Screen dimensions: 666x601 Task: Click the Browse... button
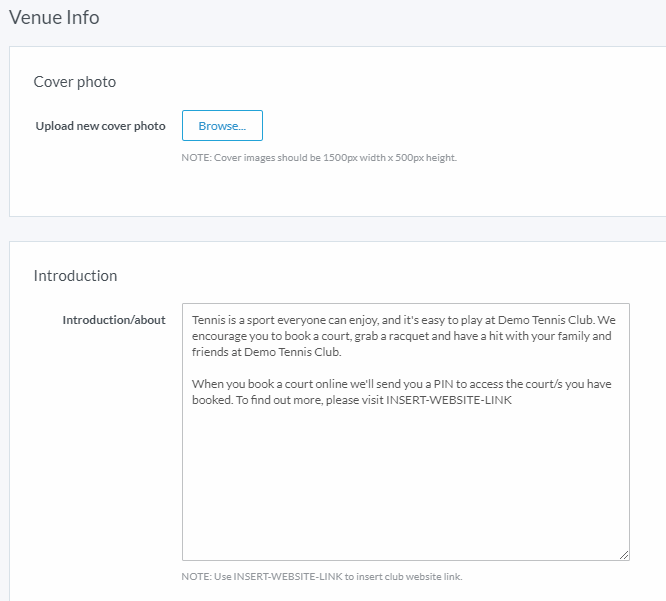tap(222, 126)
